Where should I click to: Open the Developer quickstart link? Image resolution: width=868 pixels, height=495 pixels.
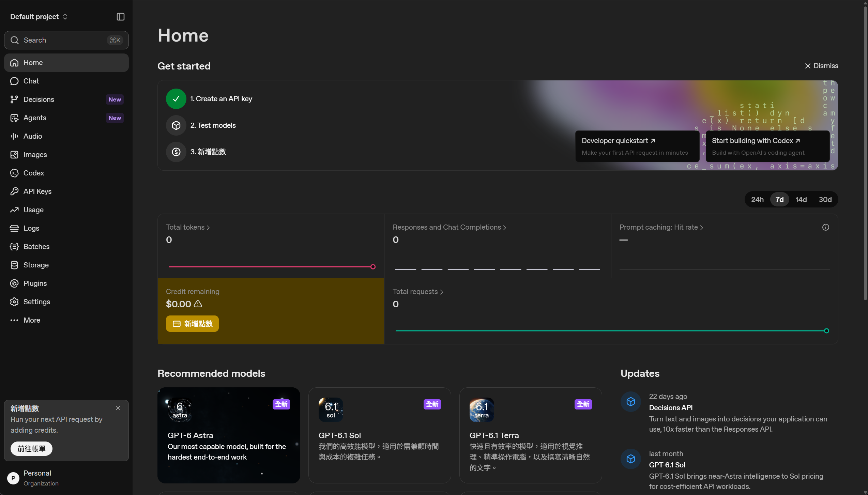[x=637, y=146]
